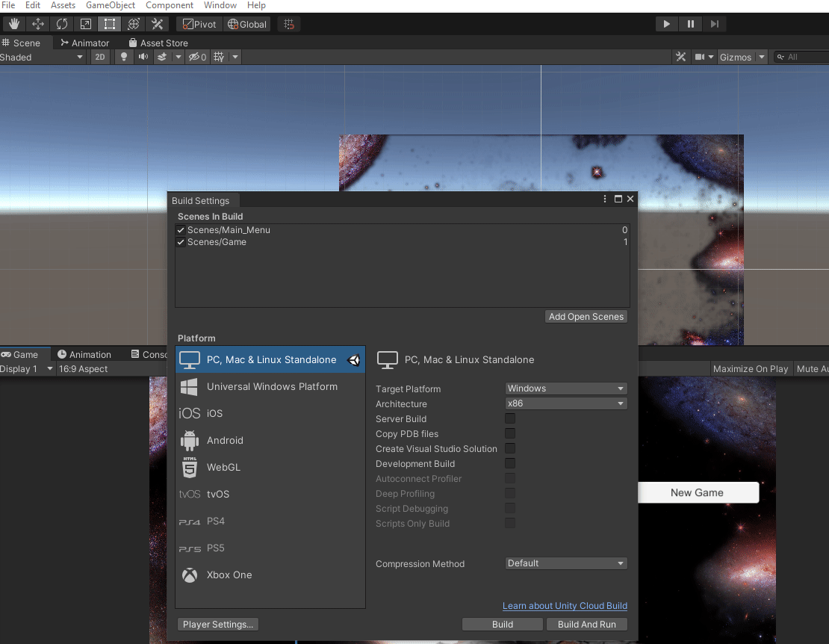829x644 pixels.
Task: Enable Development Build checkbox
Action: click(509, 464)
